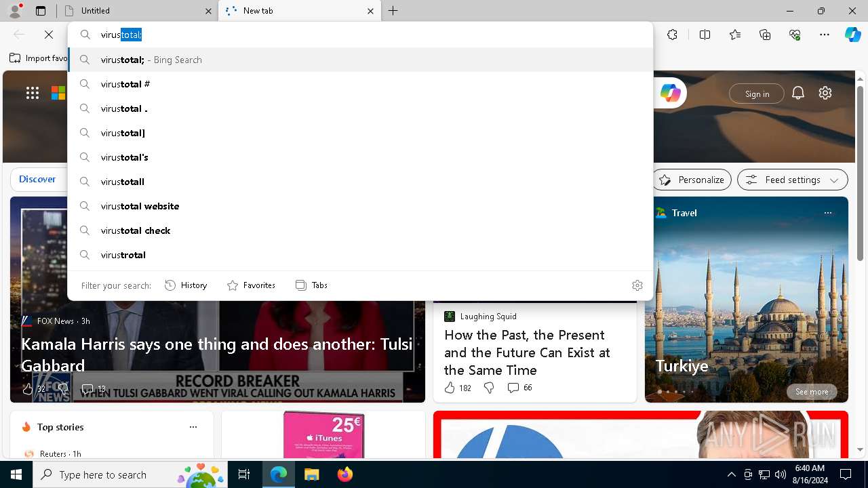Open Extensions puzzle icon

point(672,35)
